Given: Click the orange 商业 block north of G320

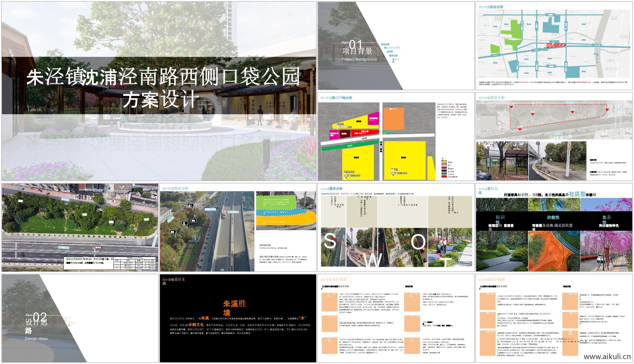Looking at the screenshot, I should (x=393, y=118).
